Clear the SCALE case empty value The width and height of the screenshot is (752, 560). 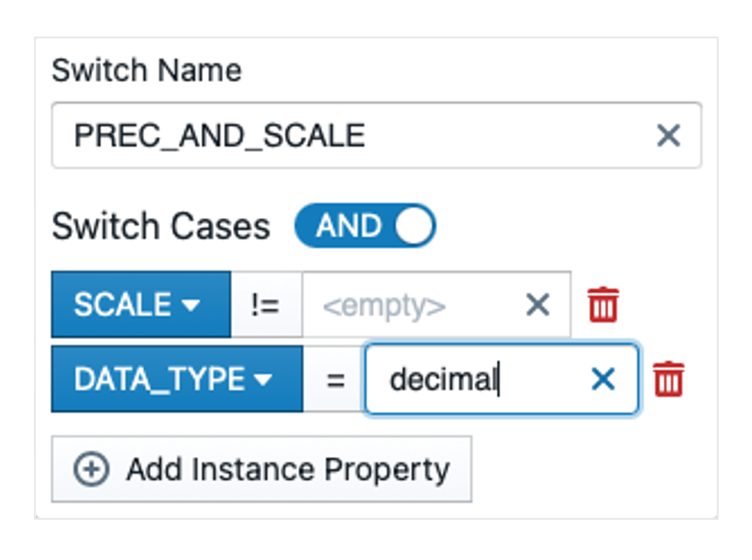(537, 304)
